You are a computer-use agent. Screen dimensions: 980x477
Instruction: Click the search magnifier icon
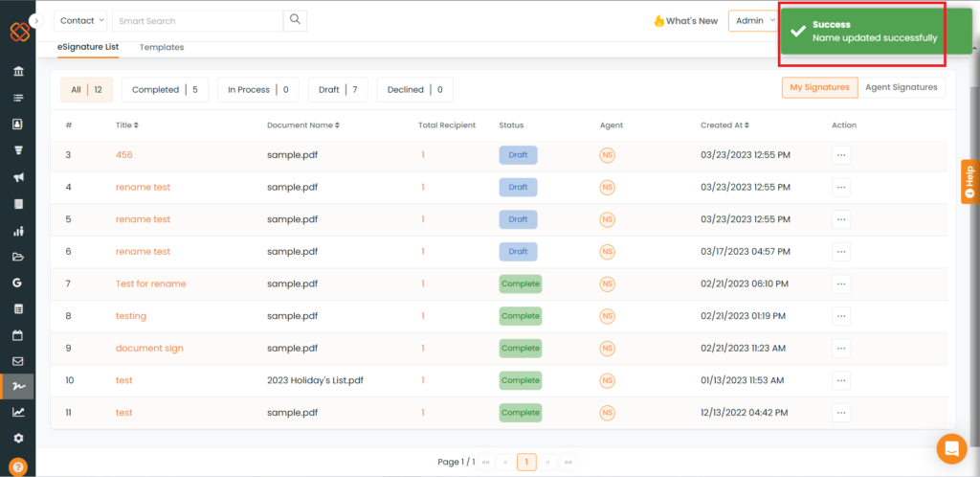pyautogui.click(x=296, y=20)
